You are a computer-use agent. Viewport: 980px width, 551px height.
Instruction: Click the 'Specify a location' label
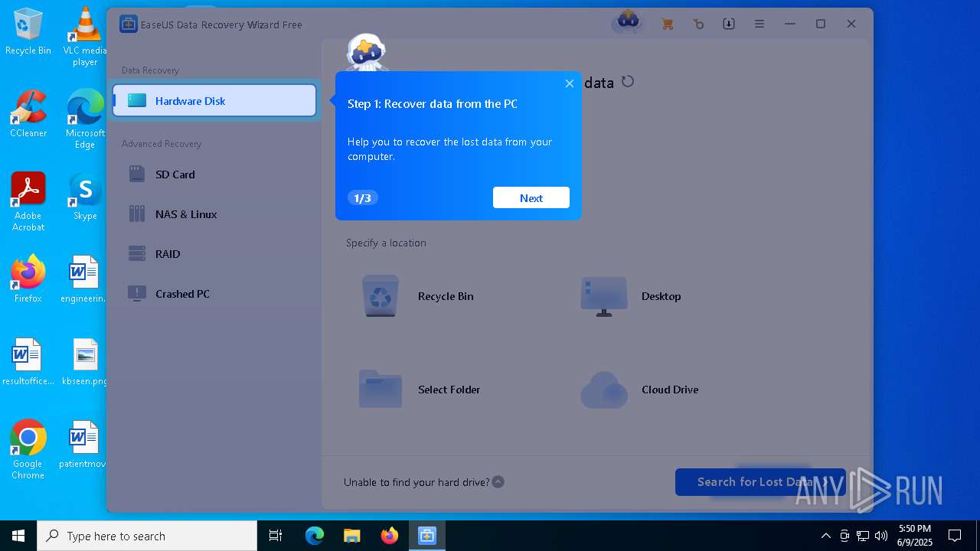pyautogui.click(x=386, y=243)
